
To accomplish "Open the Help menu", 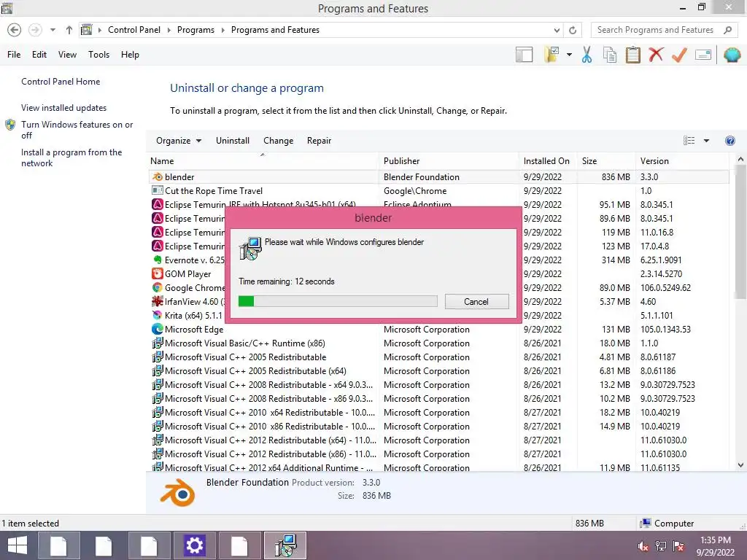I will pyautogui.click(x=130, y=55).
